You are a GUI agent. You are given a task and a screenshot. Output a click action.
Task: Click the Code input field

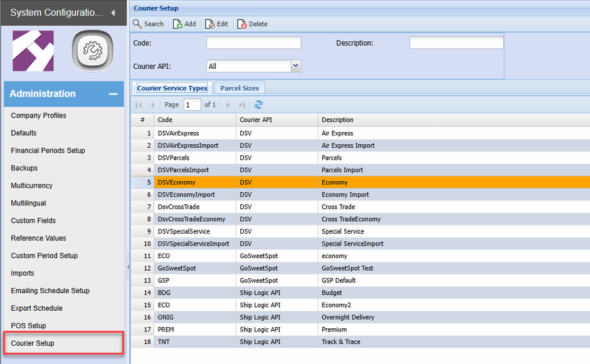pyautogui.click(x=253, y=43)
